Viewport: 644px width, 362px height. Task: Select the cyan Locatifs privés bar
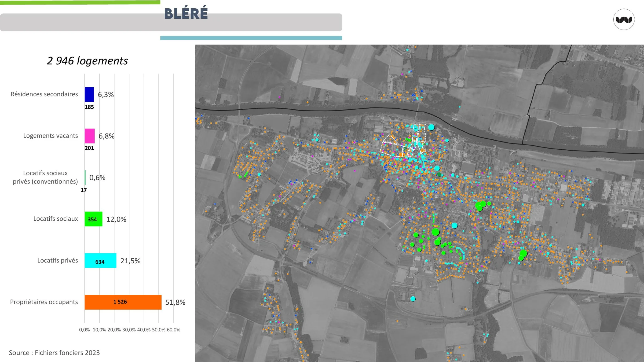pos(101,261)
